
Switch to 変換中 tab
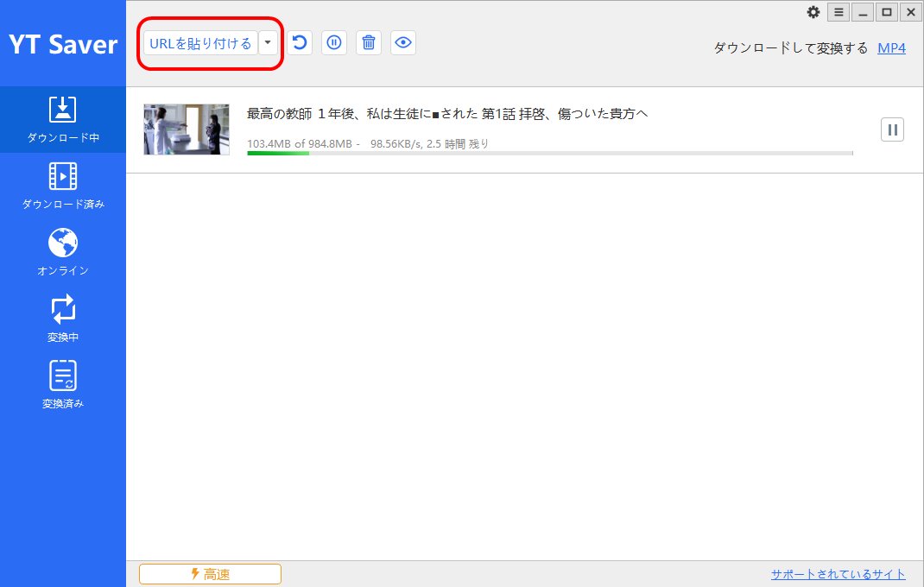tap(63, 319)
